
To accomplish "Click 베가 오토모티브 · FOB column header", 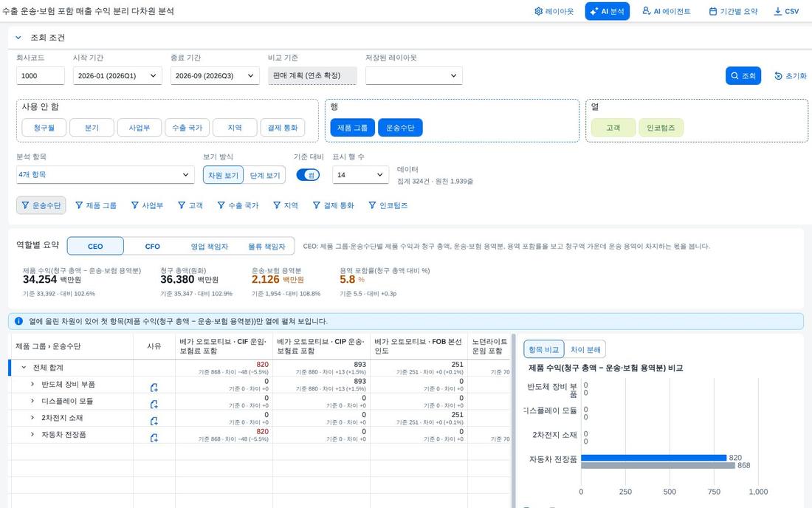I will pyautogui.click(x=418, y=346).
